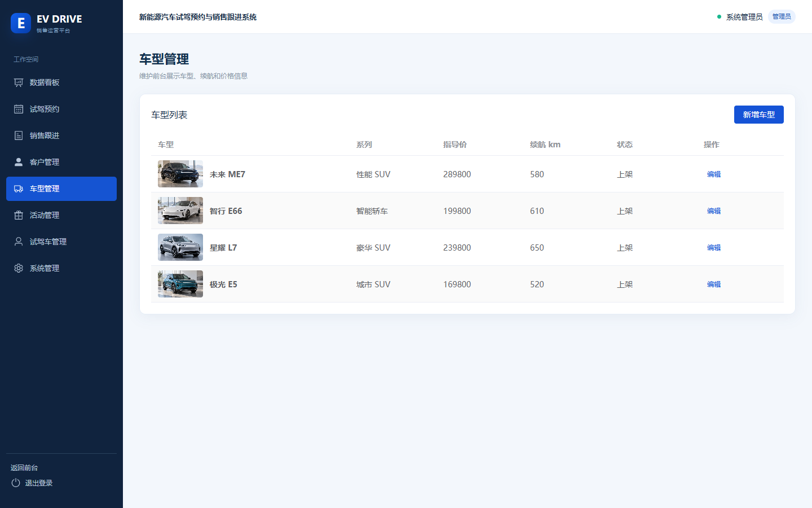
Task: Open the 极光 E5 car thumbnail
Action: pyautogui.click(x=180, y=284)
